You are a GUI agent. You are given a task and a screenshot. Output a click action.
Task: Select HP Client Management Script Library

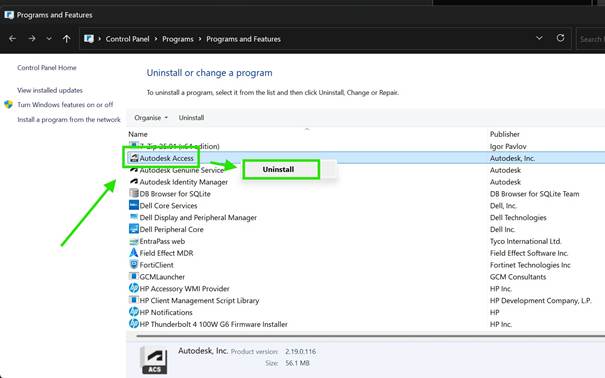point(199,301)
